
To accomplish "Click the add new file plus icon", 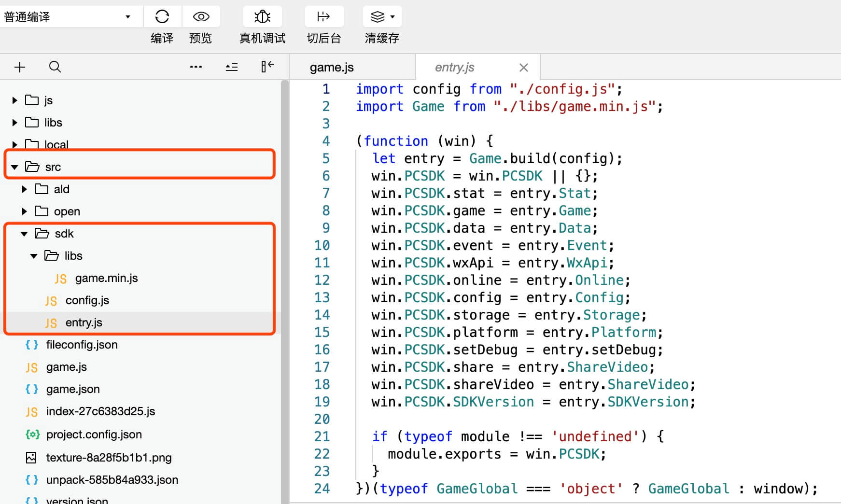I will 20,67.
